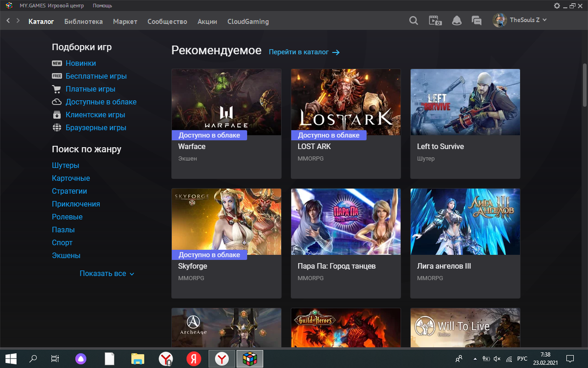The height and width of the screenshot is (368, 588).
Task: Click the NEW badge icon beside Новинки
Action: coord(57,63)
